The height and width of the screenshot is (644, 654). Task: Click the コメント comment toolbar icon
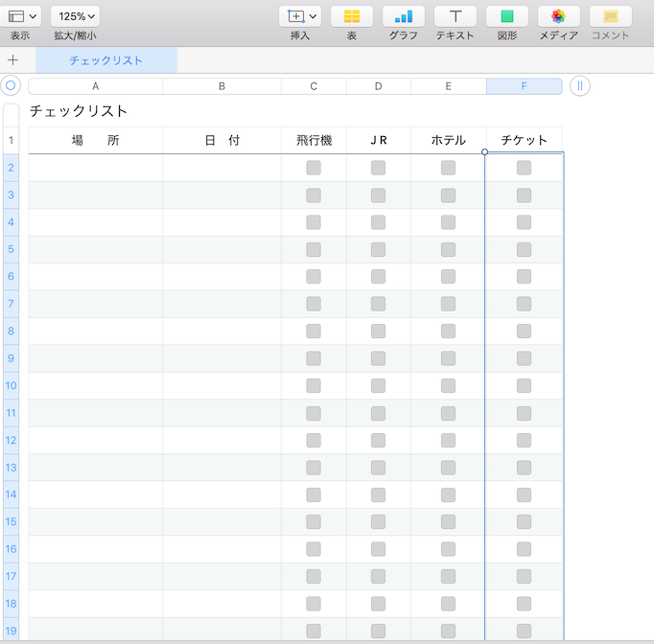click(610, 16)
